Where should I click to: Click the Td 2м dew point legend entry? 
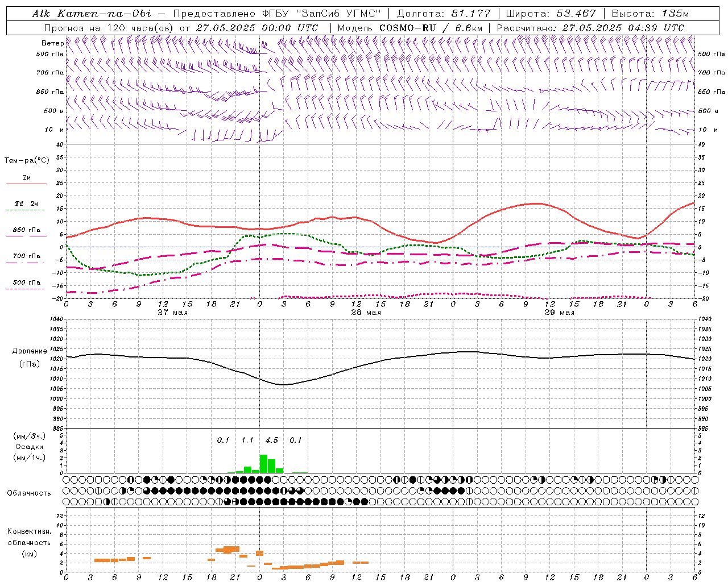pos(27,203)
